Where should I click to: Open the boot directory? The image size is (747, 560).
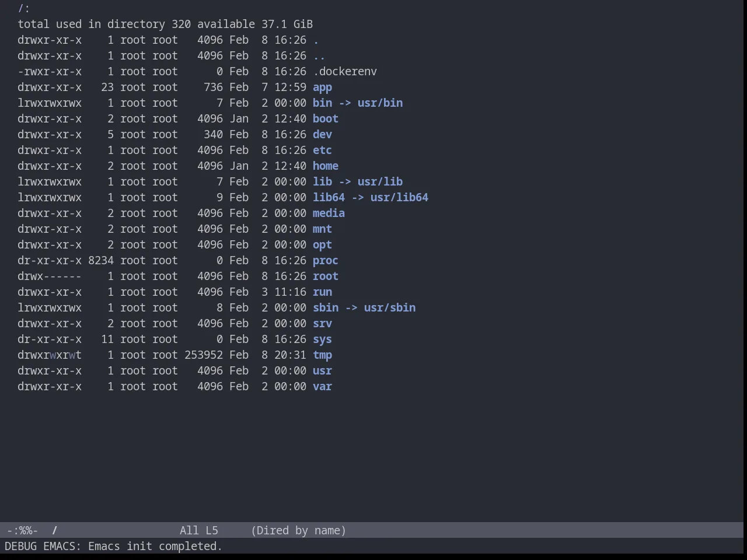coord(326,119)
